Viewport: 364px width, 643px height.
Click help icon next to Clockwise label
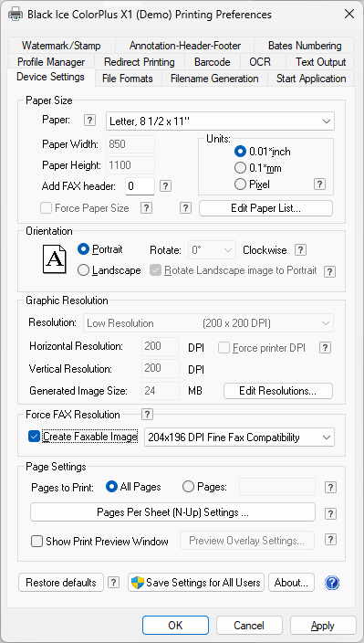pyautogui.click(x=300, y=249)
